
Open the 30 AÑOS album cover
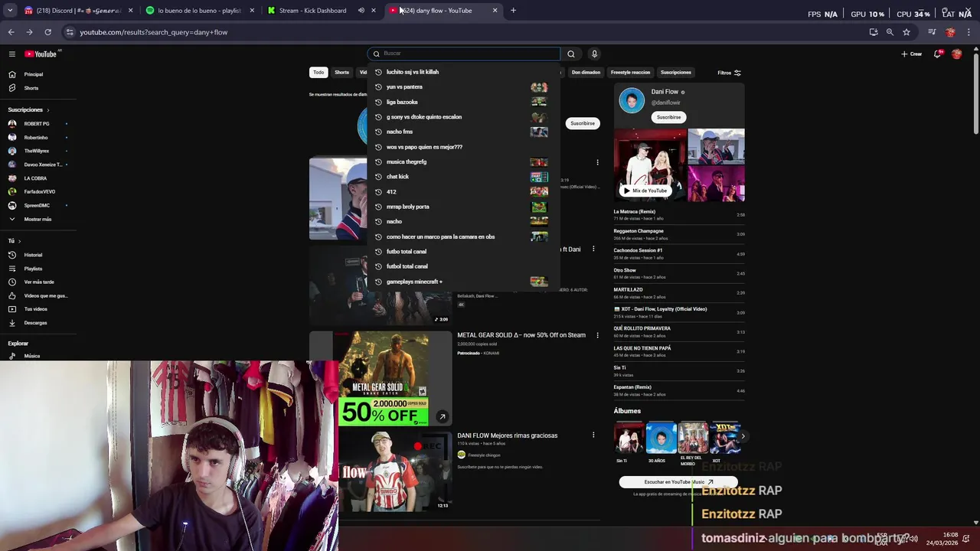point(661,438)
